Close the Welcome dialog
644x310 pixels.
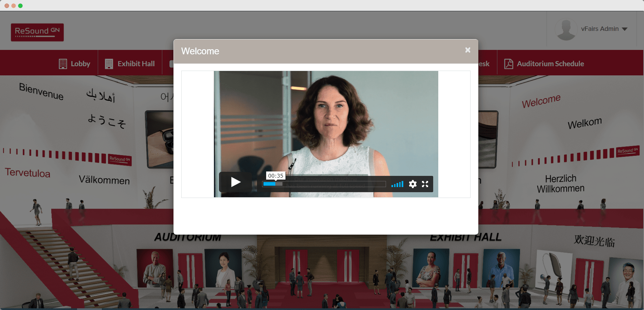point(467,50)
